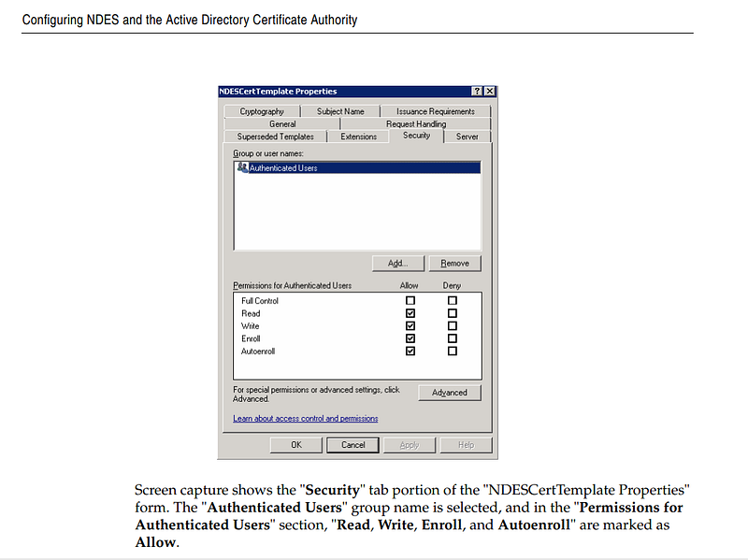Click the Autoenroll permission label
Screen dimensions: 748x560
(258, 352)
